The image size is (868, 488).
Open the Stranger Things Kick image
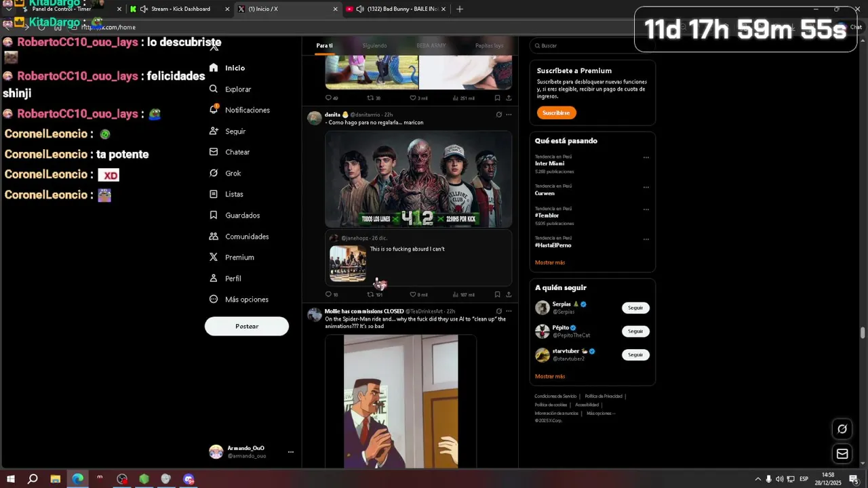click(x=418, y=179)
